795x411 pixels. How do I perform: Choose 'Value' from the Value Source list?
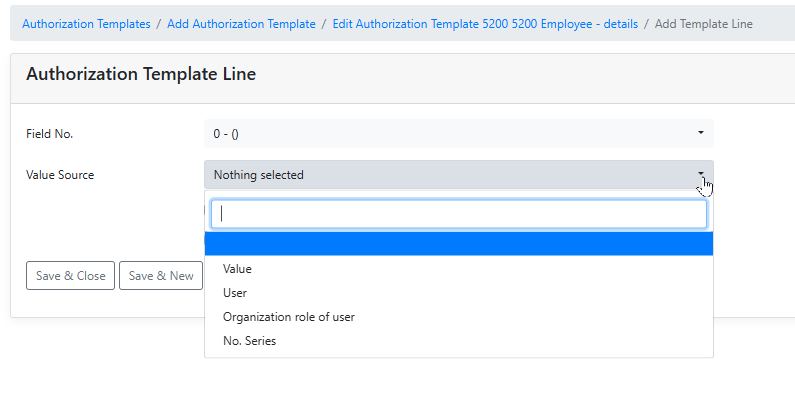(238, 269)
